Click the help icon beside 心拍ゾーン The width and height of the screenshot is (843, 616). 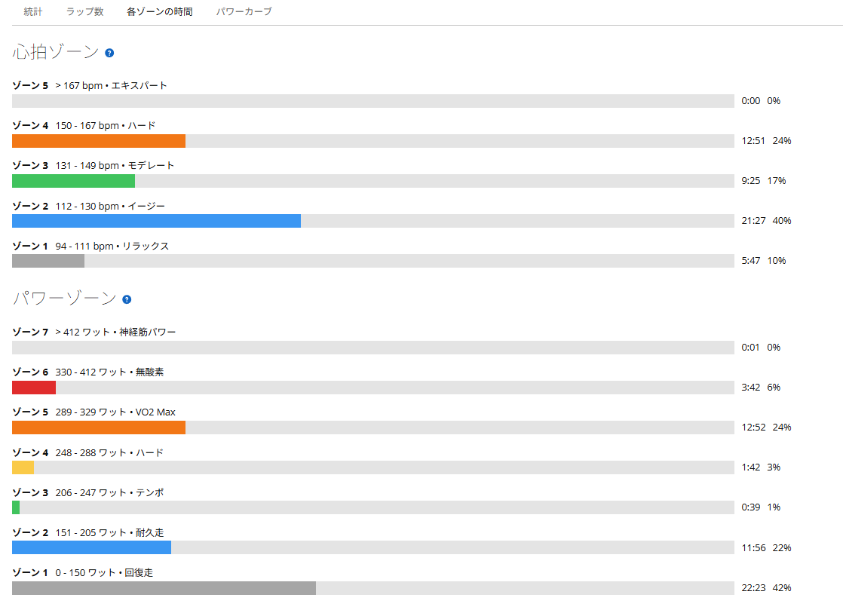tap(109, 53)
